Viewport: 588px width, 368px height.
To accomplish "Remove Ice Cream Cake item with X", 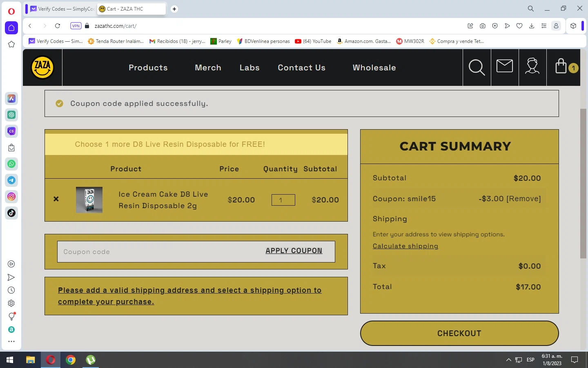I will pyautogui.click(x=56, y=199).
